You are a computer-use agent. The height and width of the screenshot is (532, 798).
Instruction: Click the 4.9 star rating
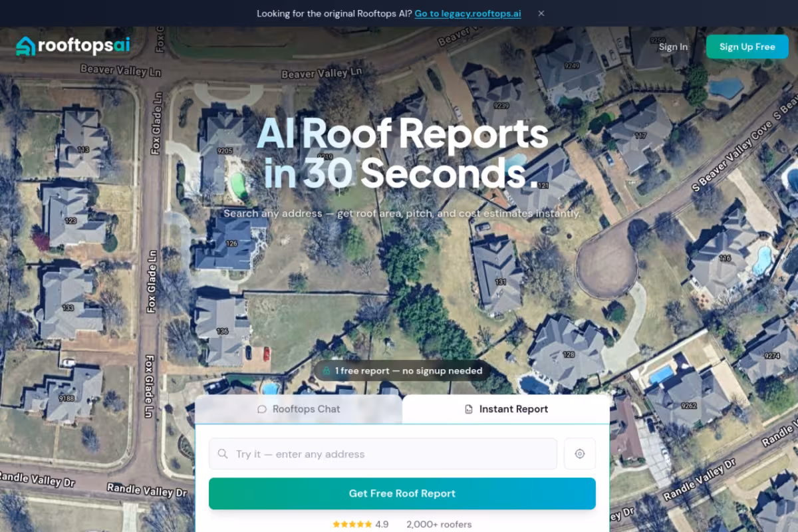point(360,524)
